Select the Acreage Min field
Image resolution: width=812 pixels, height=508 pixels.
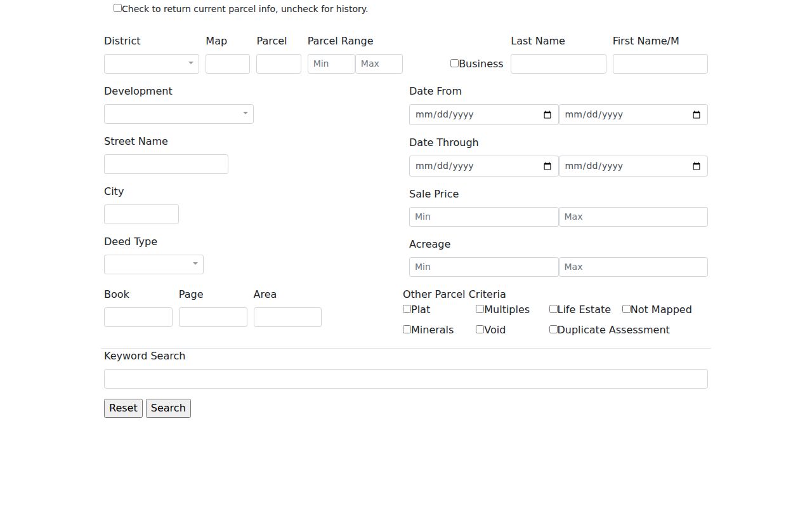[x=484, y=267]
